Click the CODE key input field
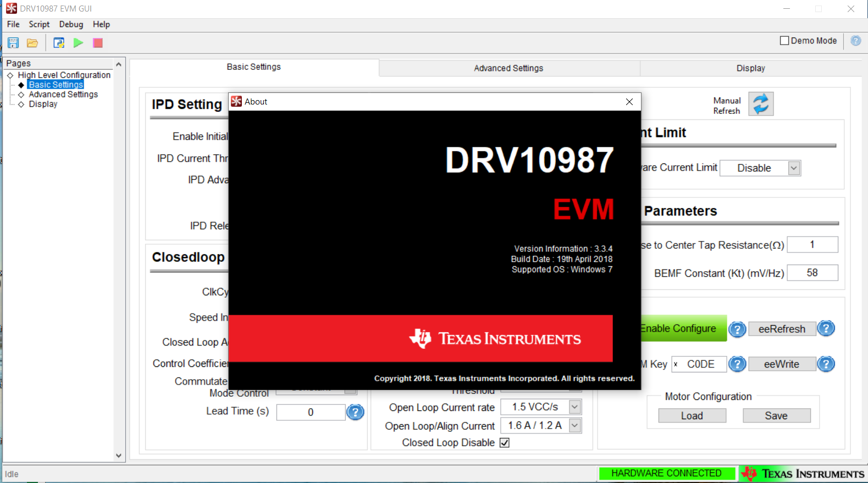The height and width of the screenshot is (483, 868). click(699, 364)
